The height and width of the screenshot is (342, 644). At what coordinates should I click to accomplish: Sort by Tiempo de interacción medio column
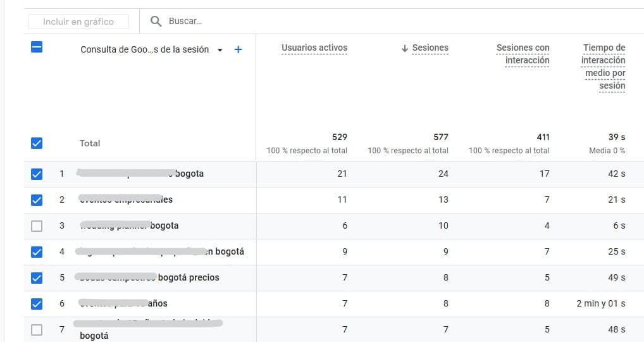click(x=604, y=66)
